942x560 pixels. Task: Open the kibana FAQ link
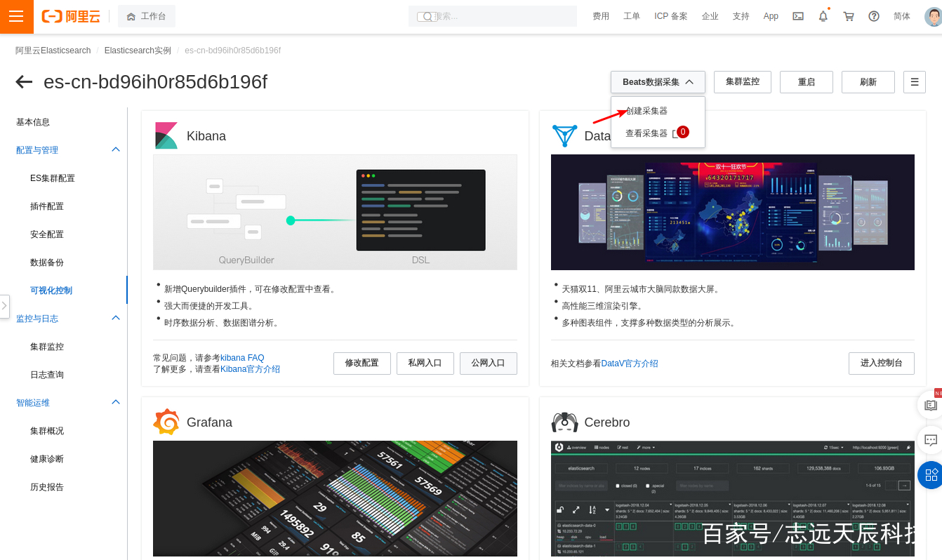pos(242,358)
